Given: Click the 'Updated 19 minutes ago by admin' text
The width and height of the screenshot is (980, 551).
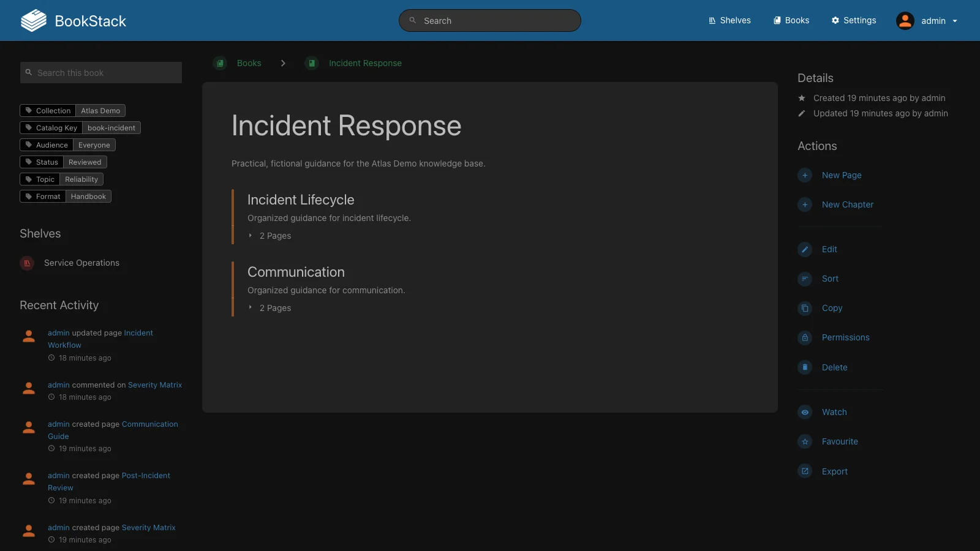Looking at the screenshot, I should click(x=880, y=113).
